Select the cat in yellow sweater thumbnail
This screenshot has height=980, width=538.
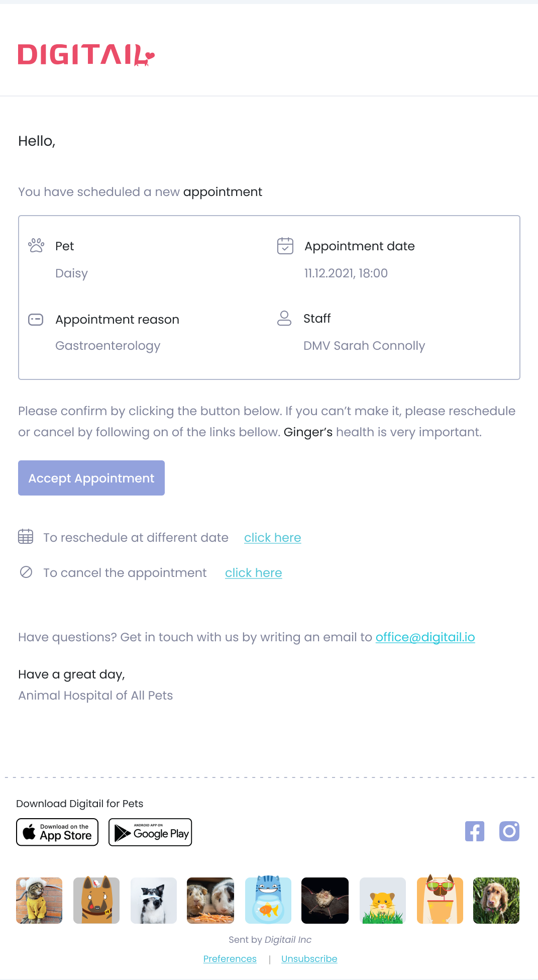(39, 901)
